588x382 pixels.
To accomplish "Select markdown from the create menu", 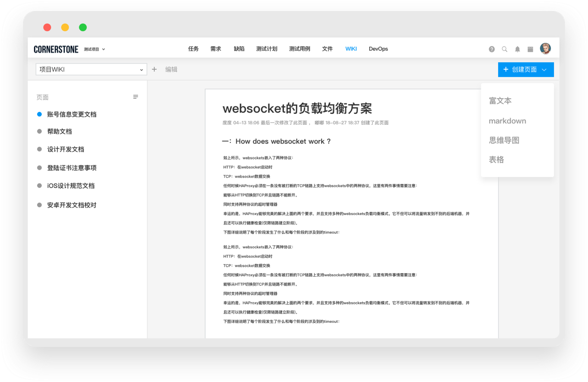I will (507, 121).
